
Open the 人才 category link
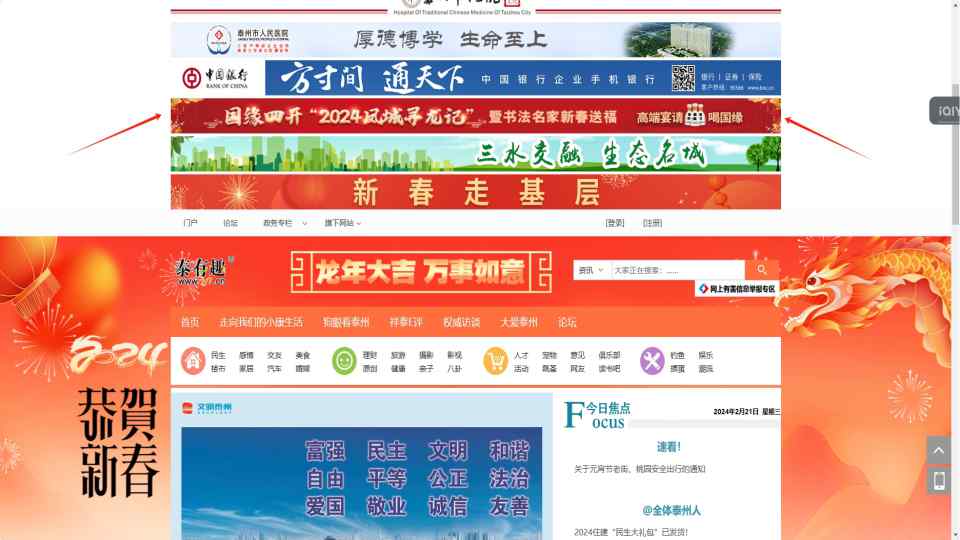click(x=521, y=355)
